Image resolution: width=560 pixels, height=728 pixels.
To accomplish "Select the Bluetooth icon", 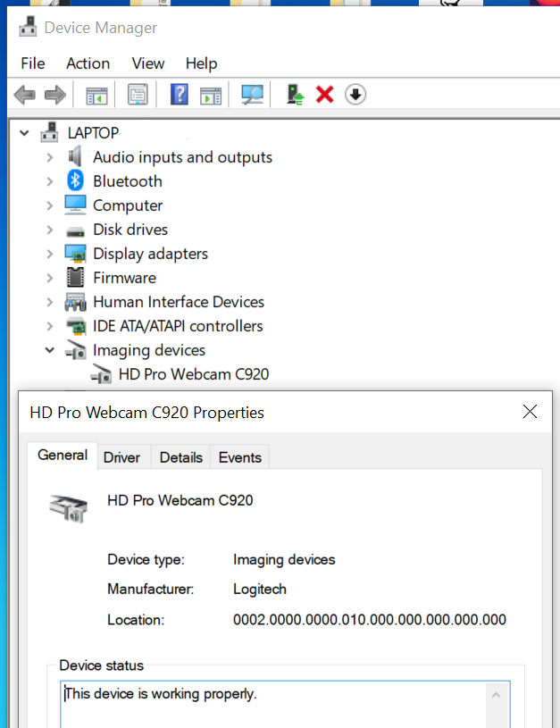I will point(75,180).
